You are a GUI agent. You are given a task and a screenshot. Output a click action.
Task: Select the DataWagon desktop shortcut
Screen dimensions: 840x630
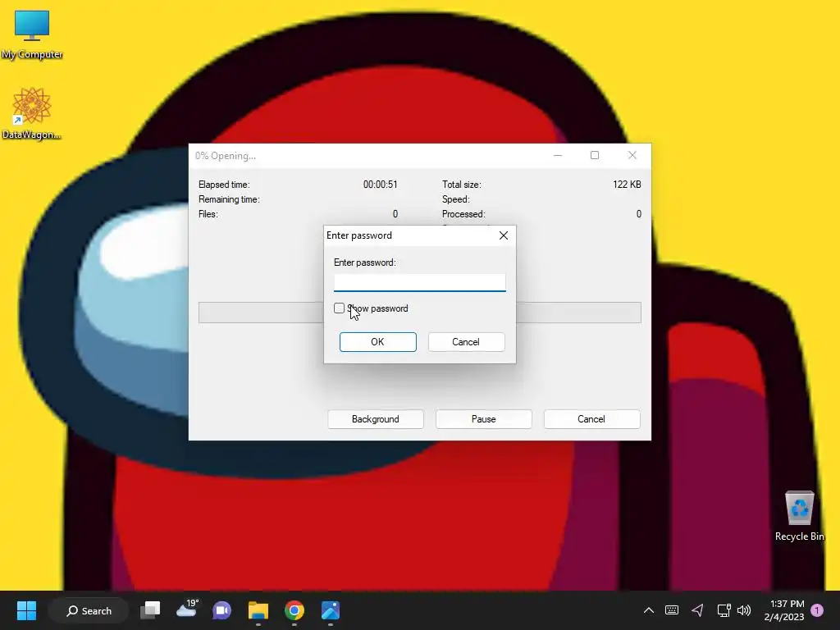(x=32, y=113)
